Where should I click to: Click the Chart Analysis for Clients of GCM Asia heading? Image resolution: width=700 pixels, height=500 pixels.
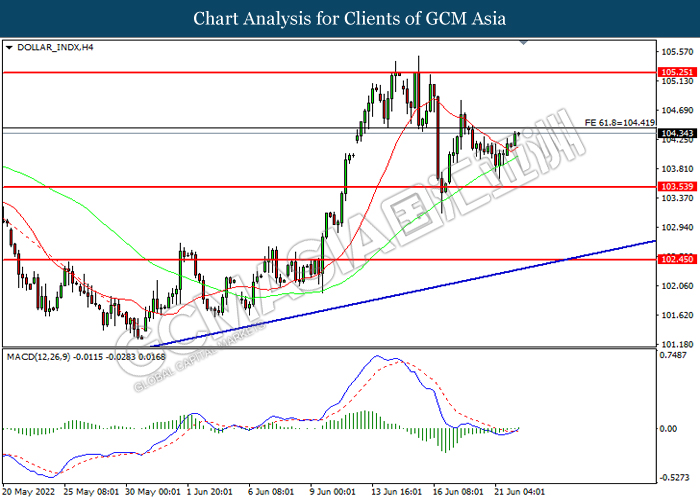350,19
